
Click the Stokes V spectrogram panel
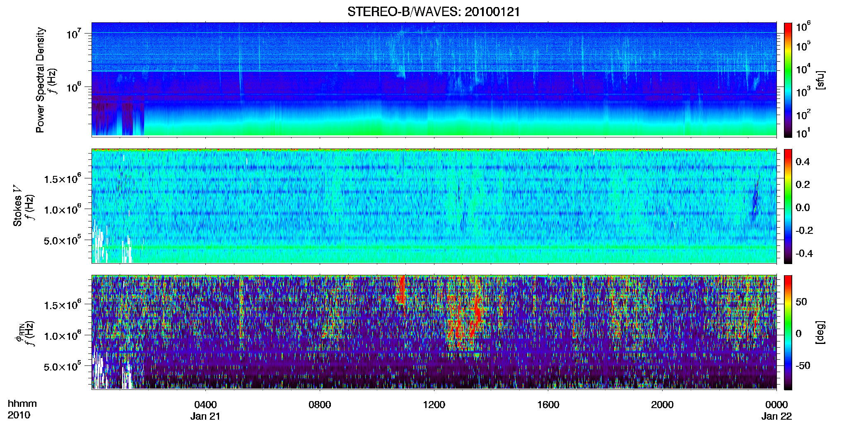coord(434,206)
